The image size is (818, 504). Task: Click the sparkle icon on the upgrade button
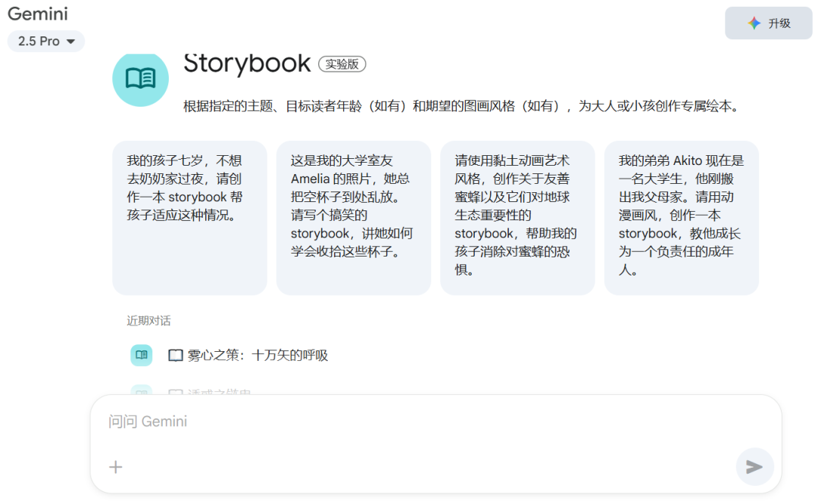(754, 23)
